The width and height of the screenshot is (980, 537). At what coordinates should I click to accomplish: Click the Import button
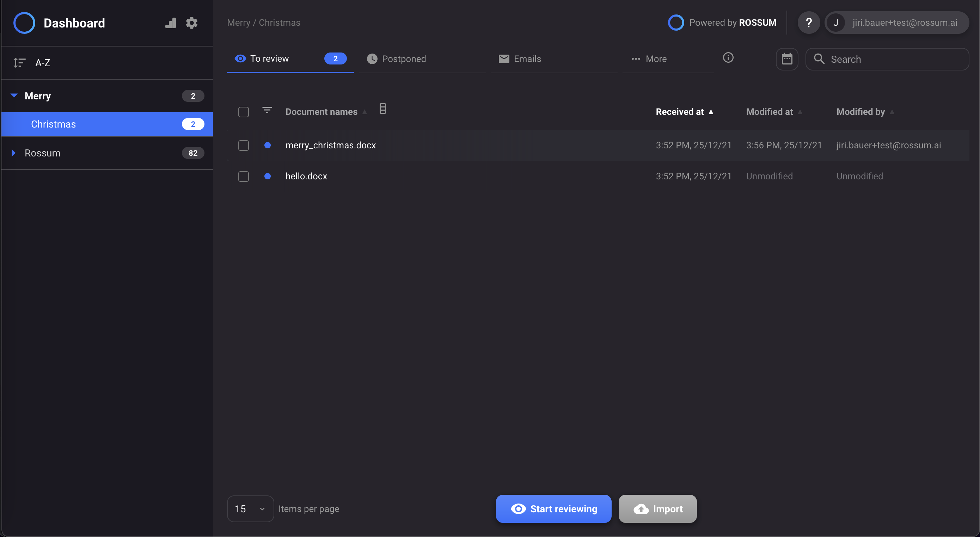[x=657, y=509]
